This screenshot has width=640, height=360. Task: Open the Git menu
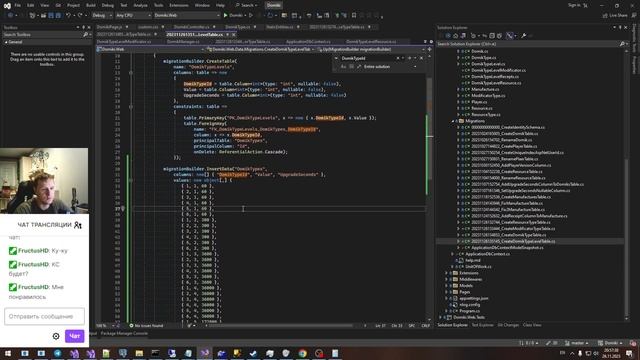point(58,5)
